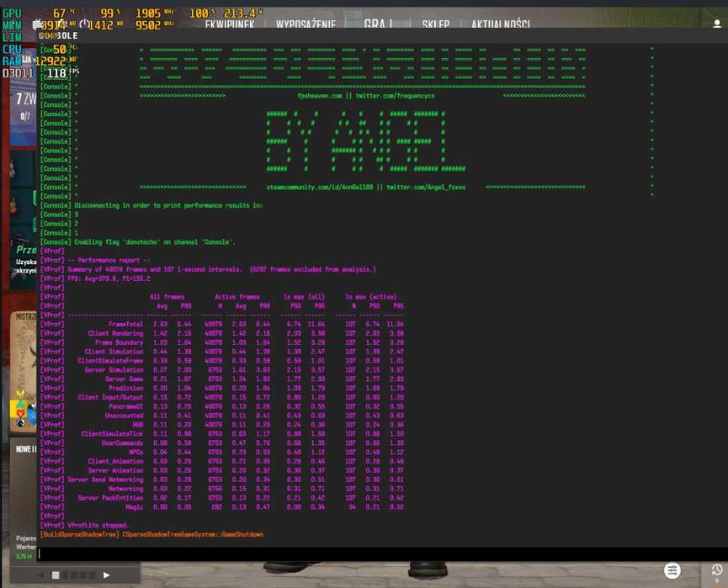This screenshot has height=588, width=728.
Task: Open the EKWIPUNEK menu tab
Action: point(230,24)
